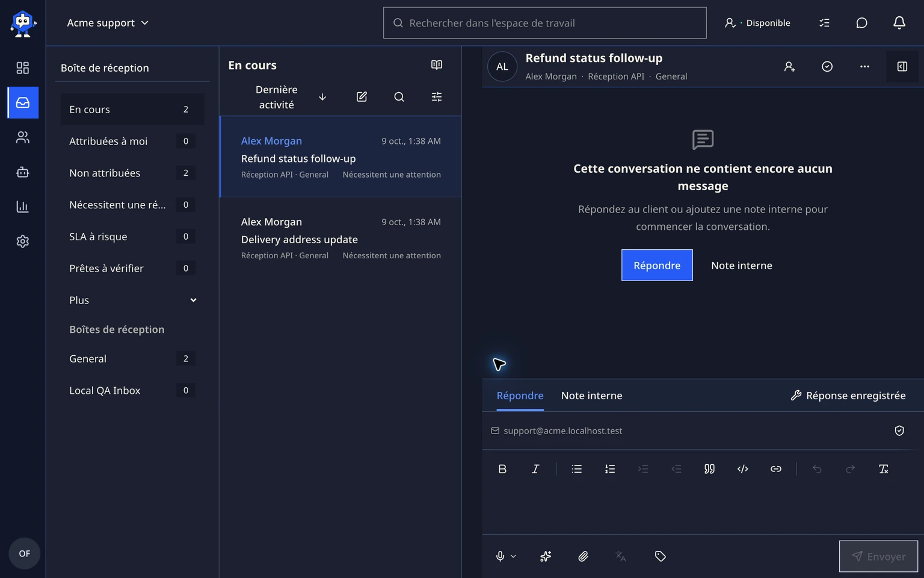Toggle italic formatting in editor
The image size is (924, 578).
coord(535,469)
